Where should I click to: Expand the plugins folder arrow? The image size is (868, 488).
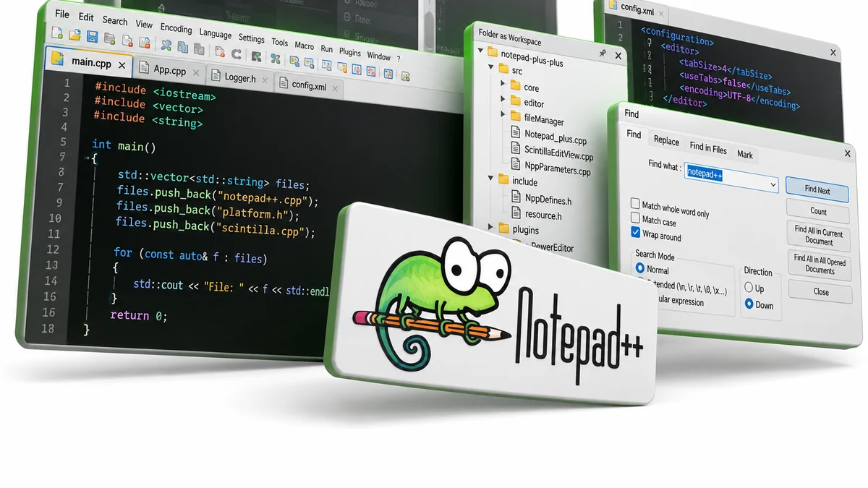coord(491,228)
